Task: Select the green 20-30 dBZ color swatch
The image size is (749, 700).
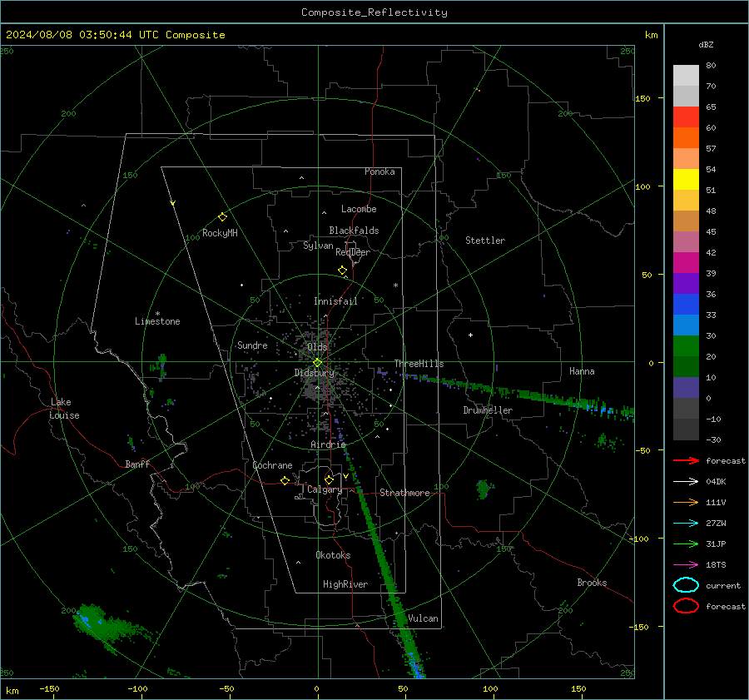Action: click(x=686, y=346)
